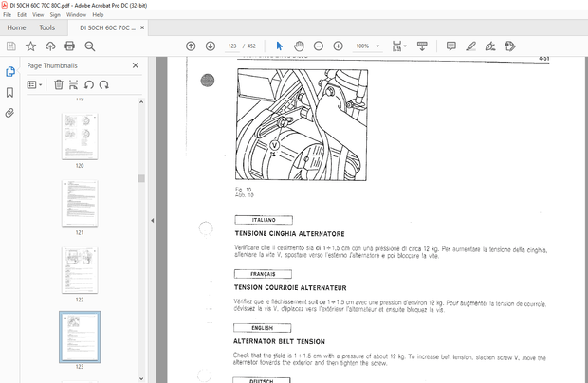Select page 122 thumbnail
Image resolution: width=588 pixels, height=383 pixels.
pos(80,270)
